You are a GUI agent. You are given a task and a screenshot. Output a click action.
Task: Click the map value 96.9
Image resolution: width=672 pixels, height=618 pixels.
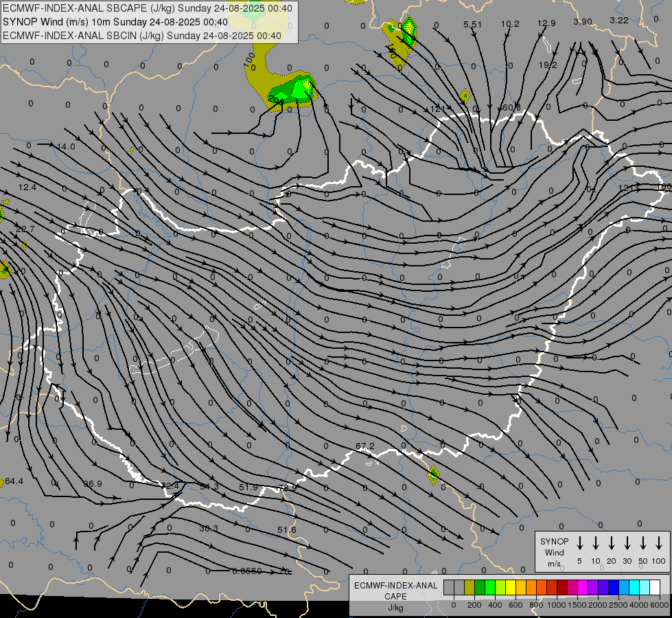(x=93, y=484)
